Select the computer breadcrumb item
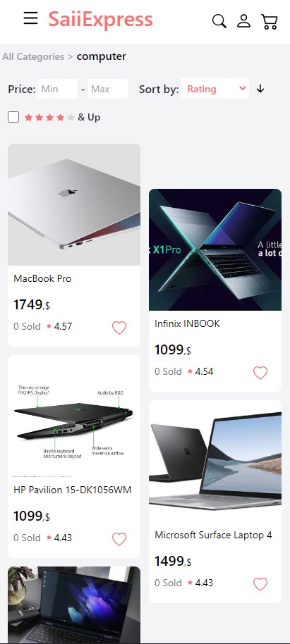The width and height of the screenshot is (290, 644). click(x=101, y=56)
